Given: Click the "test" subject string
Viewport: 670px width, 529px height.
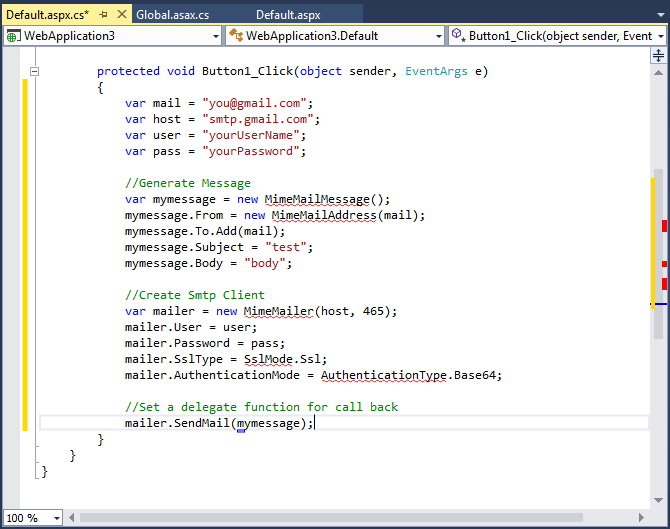Looking at the screenshot, I should (x=285, y=247).
